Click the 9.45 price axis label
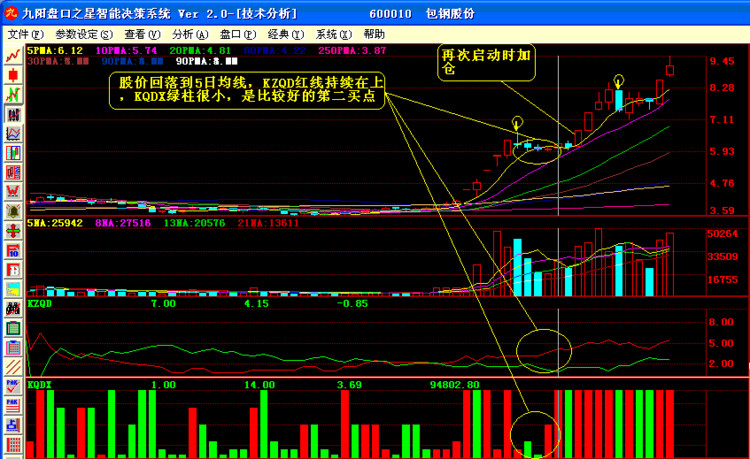 [722, 61]
